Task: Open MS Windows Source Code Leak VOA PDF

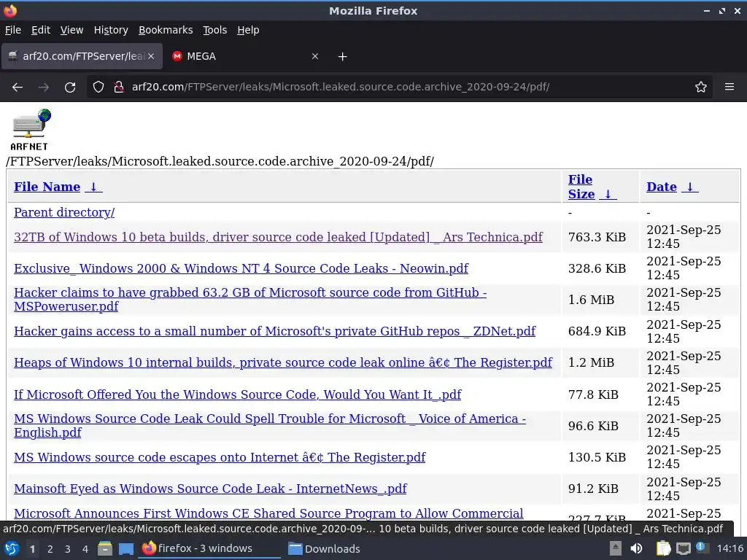Action: (270, 426)
